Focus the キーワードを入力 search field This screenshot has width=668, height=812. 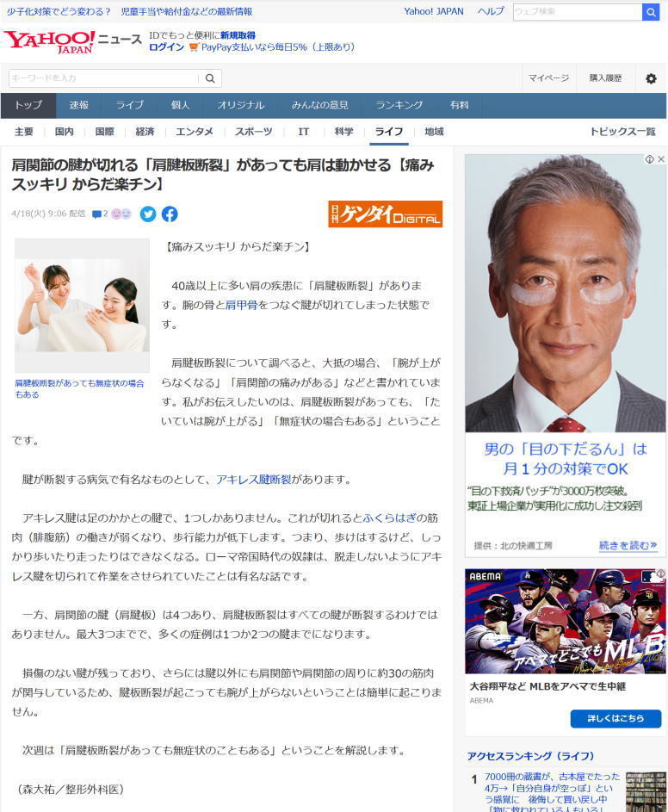103,78
